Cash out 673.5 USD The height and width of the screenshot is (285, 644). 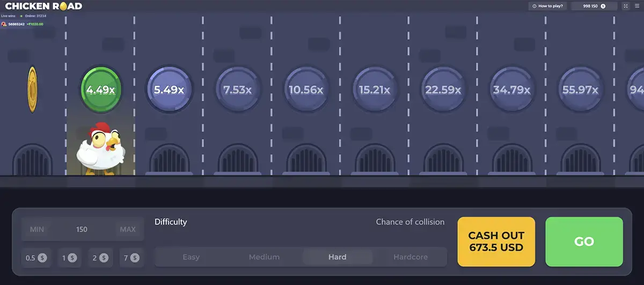[x=496, y=242]
